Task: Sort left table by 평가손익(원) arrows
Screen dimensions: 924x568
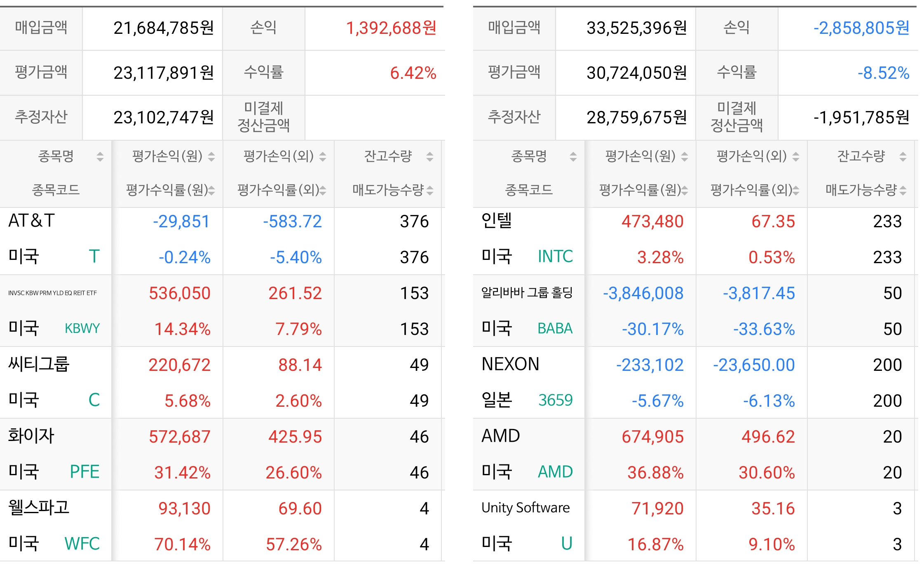Action: (x=211, y=157)
